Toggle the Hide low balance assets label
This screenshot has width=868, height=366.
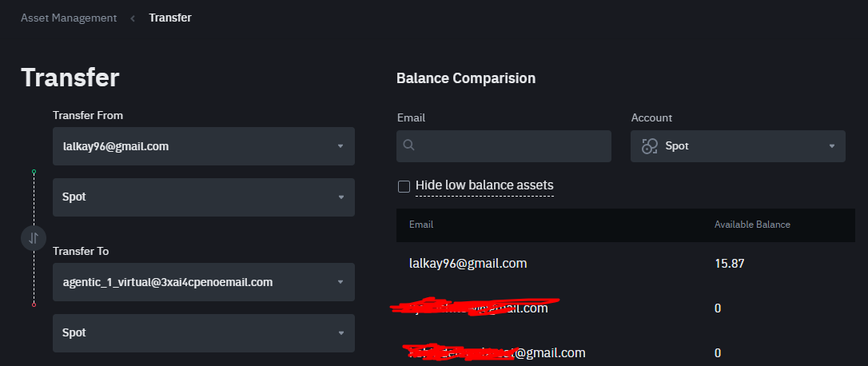coord(484,185)
